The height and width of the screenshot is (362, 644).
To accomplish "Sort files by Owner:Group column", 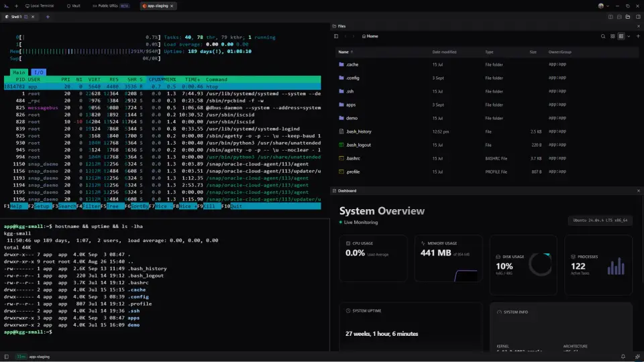I will [x=559, y=52].
